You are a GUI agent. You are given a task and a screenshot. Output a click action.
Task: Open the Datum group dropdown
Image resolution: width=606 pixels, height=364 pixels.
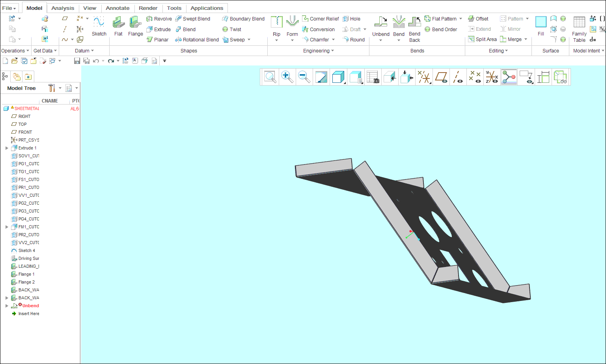tap(84, 50)
